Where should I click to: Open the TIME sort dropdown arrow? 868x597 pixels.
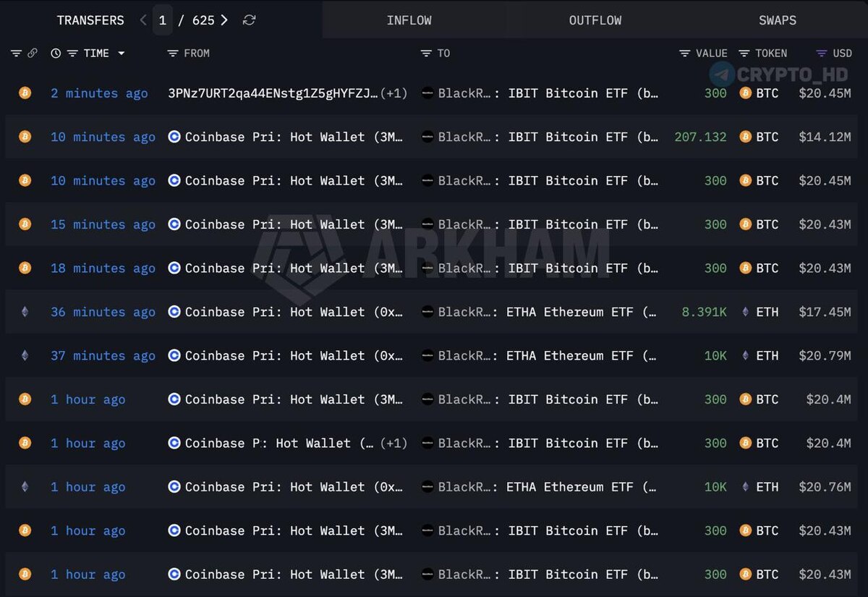[x=121, y=54]
